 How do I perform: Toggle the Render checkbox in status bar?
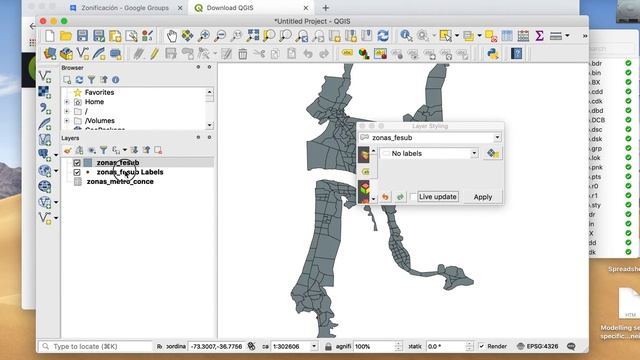[482, 347]
